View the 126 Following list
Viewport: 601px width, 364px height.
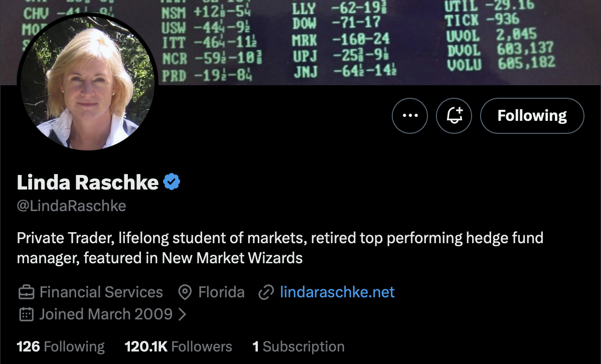(x=61, y=346)
